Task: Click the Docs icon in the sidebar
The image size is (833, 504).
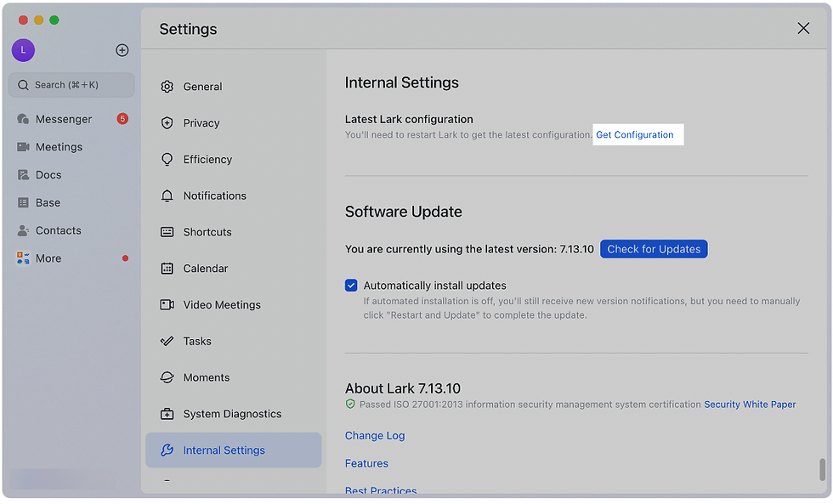Action: [23, 175]
